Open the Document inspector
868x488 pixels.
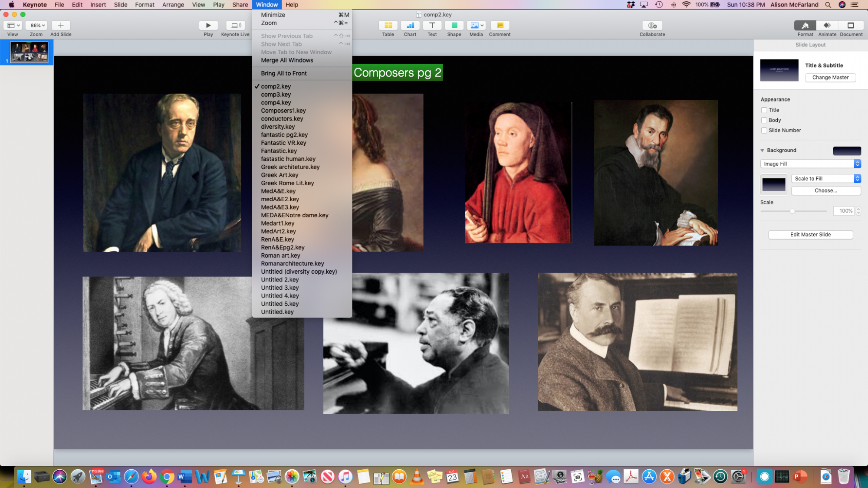click(x=851, y=25)
